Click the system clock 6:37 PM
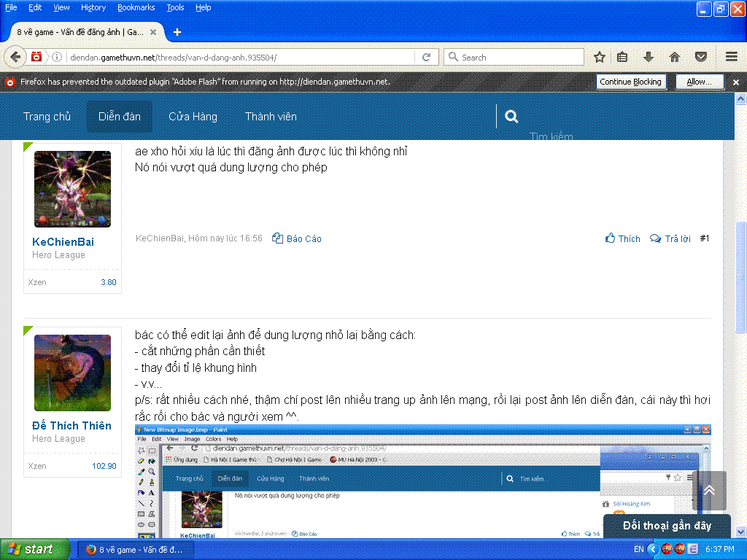 [720, 550]
